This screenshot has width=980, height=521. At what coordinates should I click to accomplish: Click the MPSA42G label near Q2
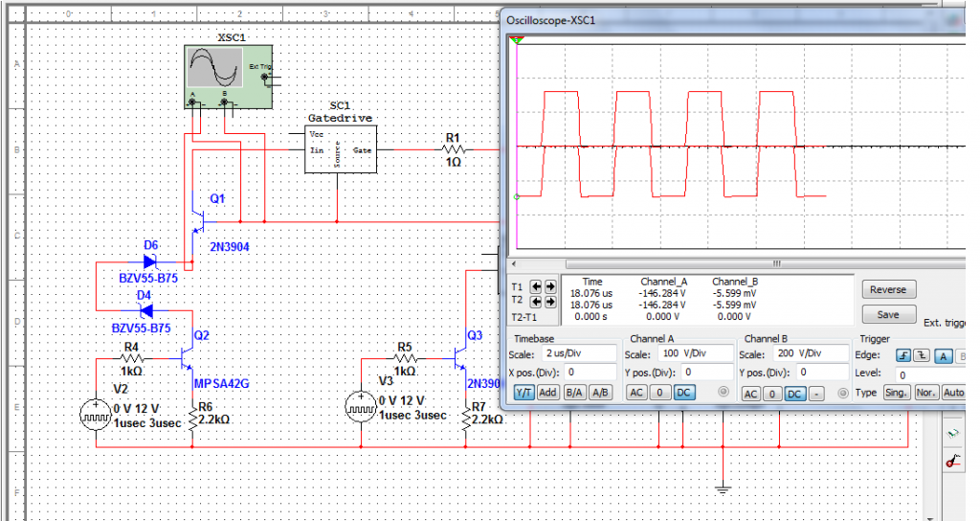(221, 383)
